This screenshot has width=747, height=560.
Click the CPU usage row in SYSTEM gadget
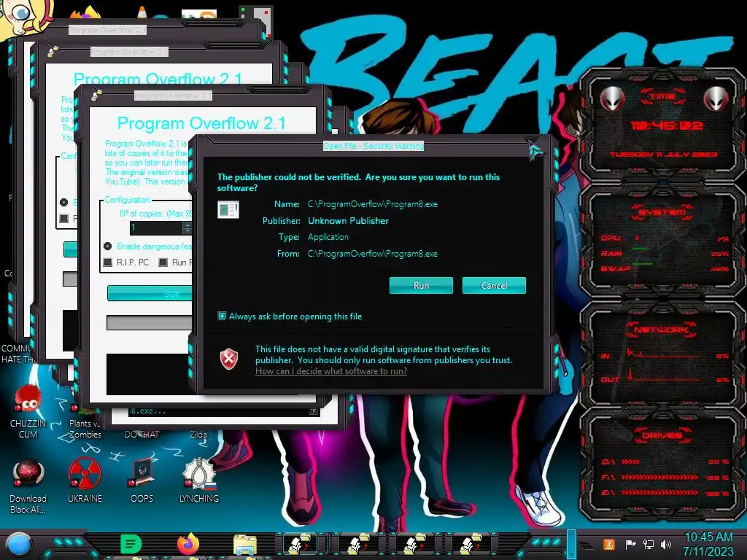click(x=665, y=238)
